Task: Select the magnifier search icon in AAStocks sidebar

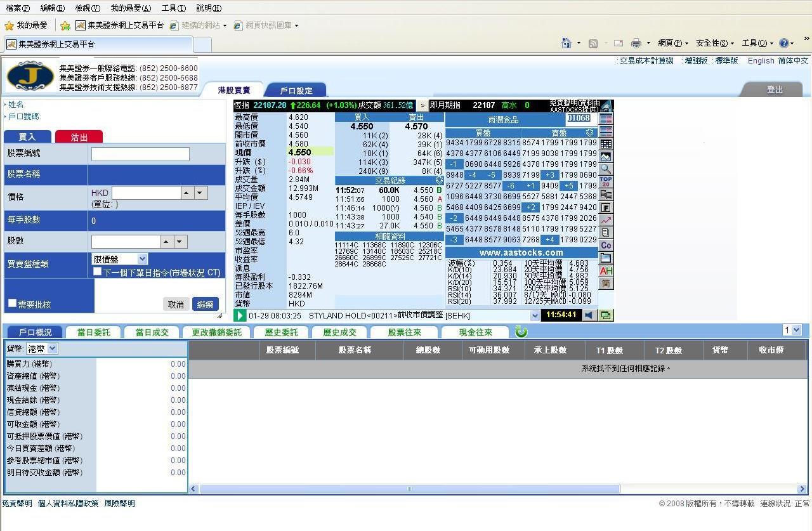Action: tap(606, 169)
